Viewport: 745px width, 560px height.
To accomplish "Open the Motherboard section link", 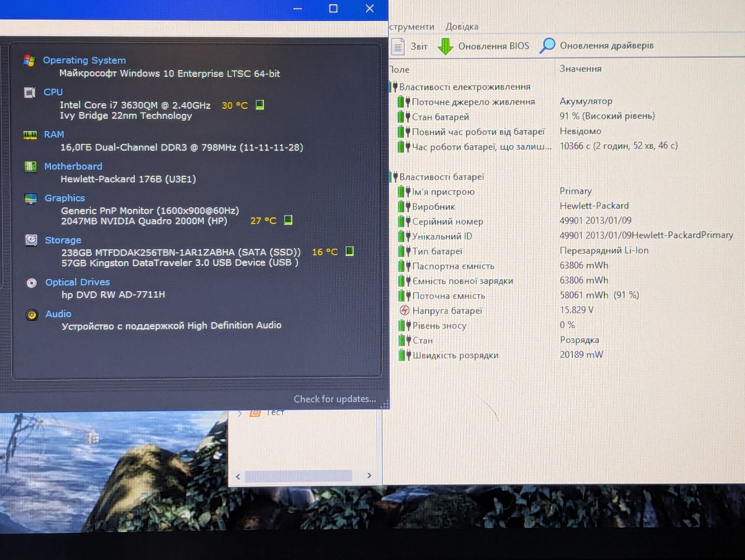I will point(73,166).
